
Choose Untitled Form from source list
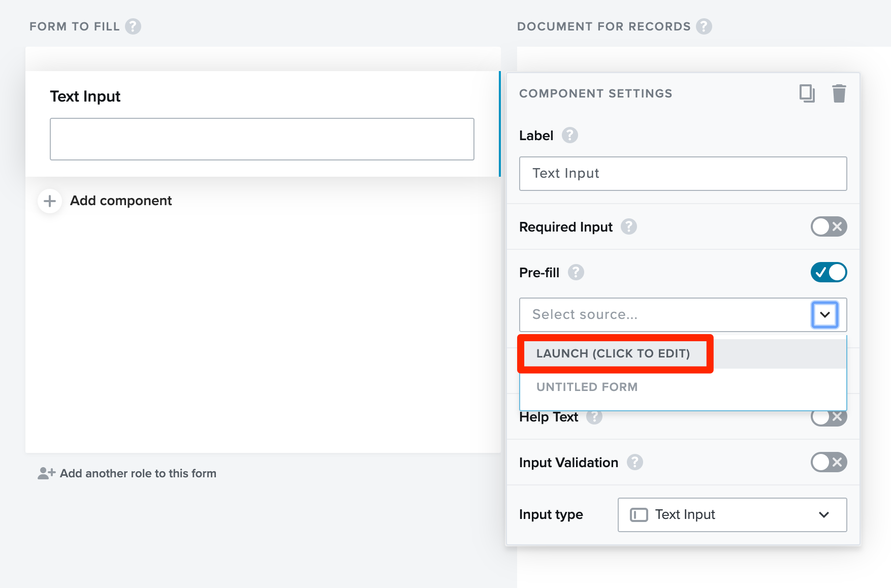587,387
